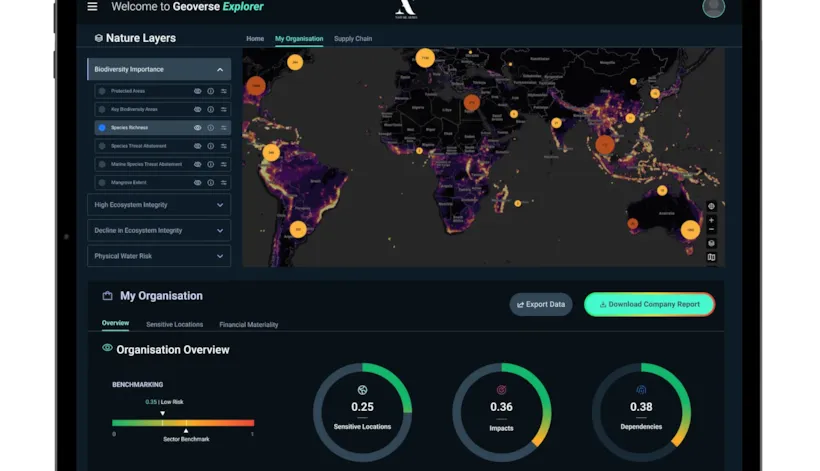Select the Mangrove Extent radio button
The height and width of the screenshot is (471, 820).
pos(102,183)
